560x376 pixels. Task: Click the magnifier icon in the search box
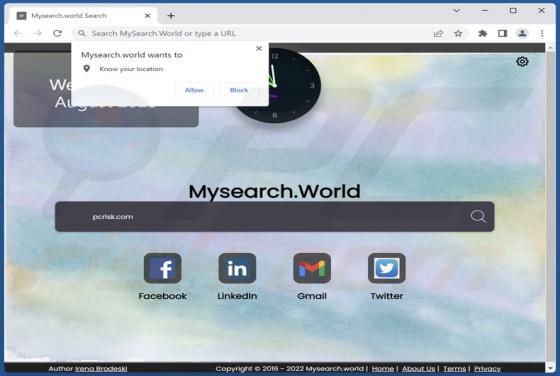(478, 216)
